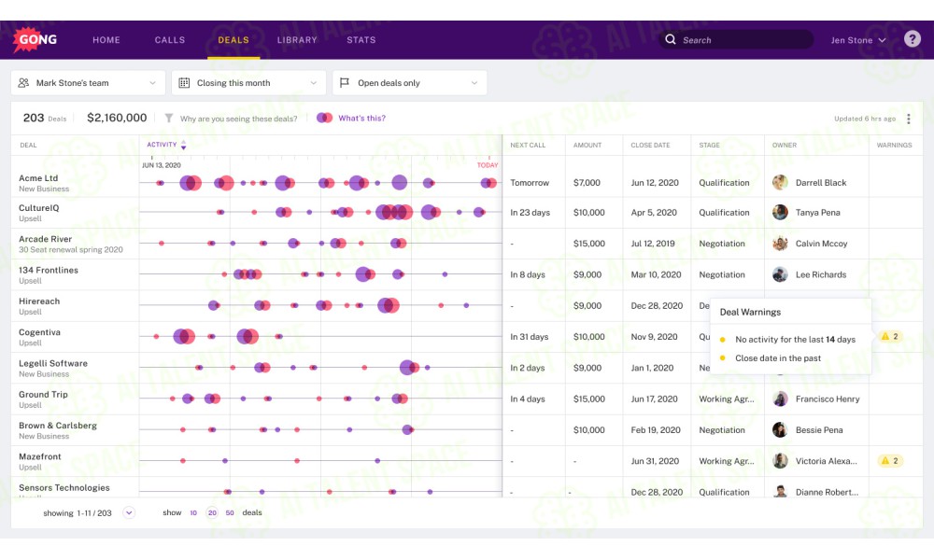Open the Legelli Software deal
Viewport: 934px width, 560px height.
click(x=53, y=363)
